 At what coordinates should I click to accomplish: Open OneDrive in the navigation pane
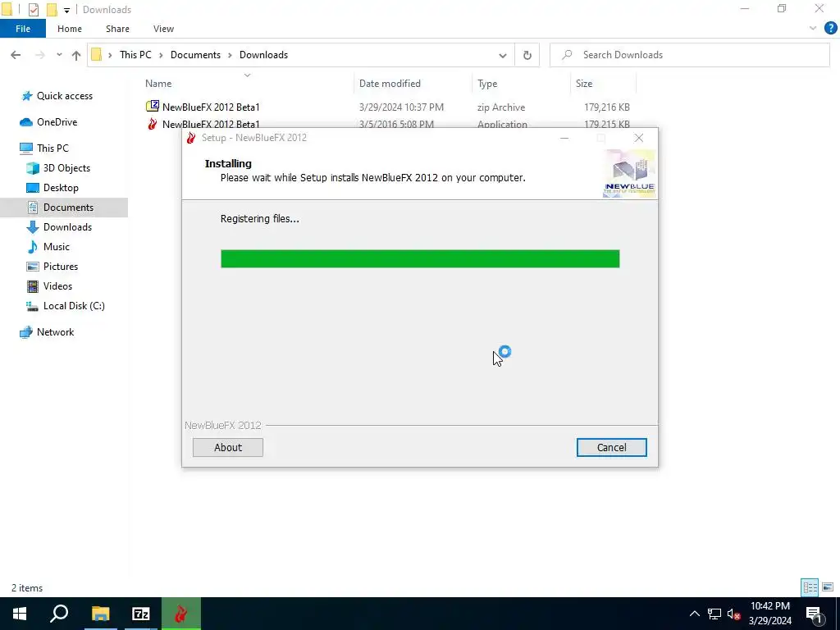(57, 122)
